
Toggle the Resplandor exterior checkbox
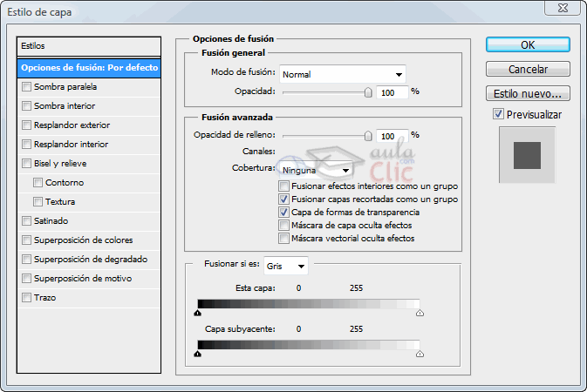pos(26,125)
